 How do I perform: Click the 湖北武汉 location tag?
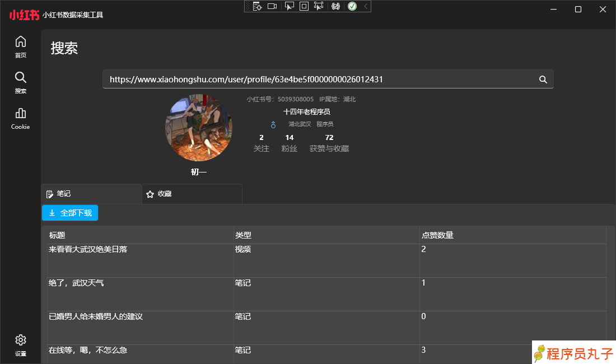[300, 124]
